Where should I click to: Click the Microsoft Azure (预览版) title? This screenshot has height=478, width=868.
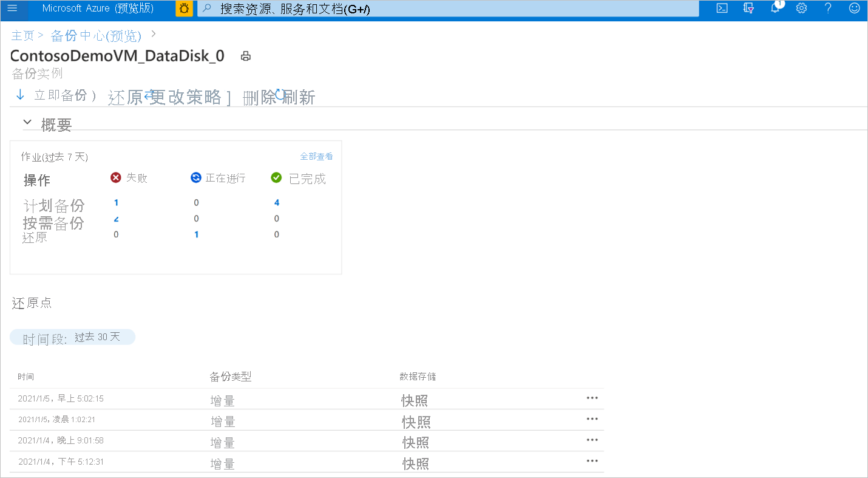click(x=98, y=9)
